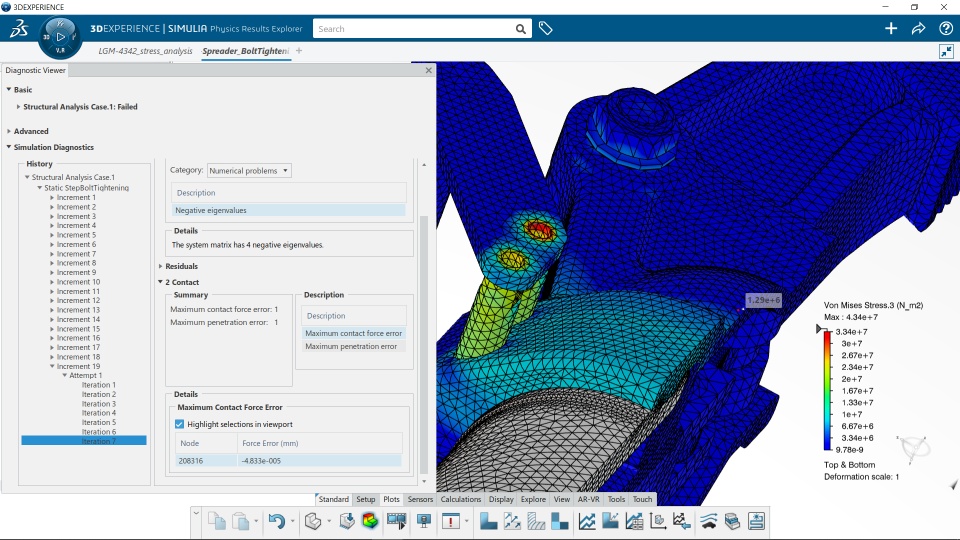Click the search magnifier icon
Image resolution: width=960 pixels, height=540 pixels.
pyautogui.click(x=520, y=29)
